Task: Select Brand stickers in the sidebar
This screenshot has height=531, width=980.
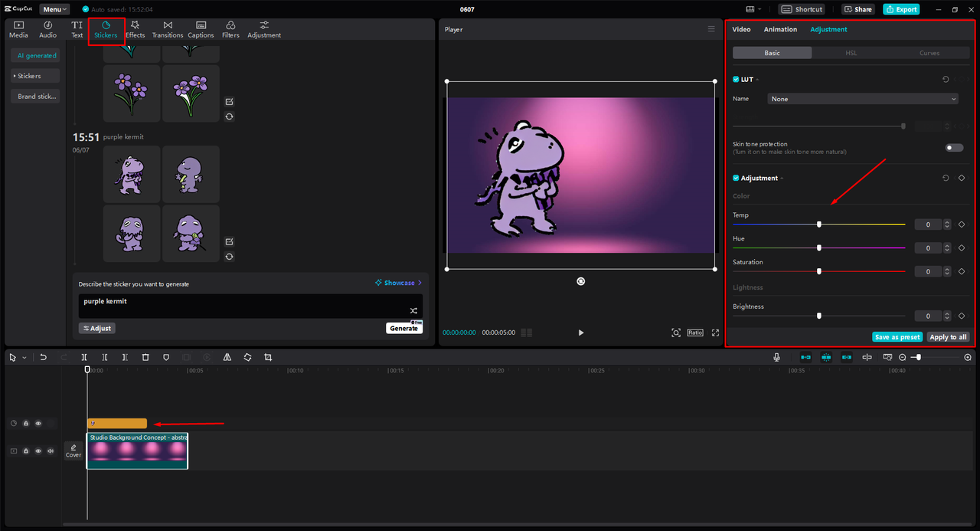Action: coord(37,97)
